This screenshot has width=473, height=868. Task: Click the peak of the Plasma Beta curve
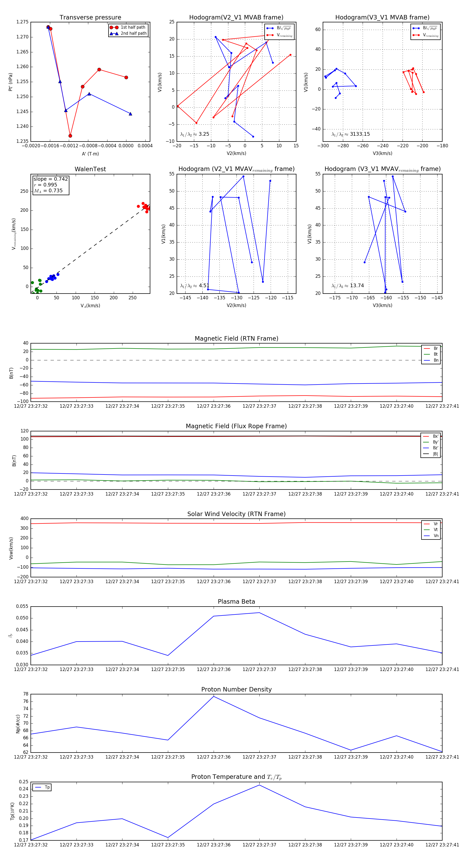point(259,613)
